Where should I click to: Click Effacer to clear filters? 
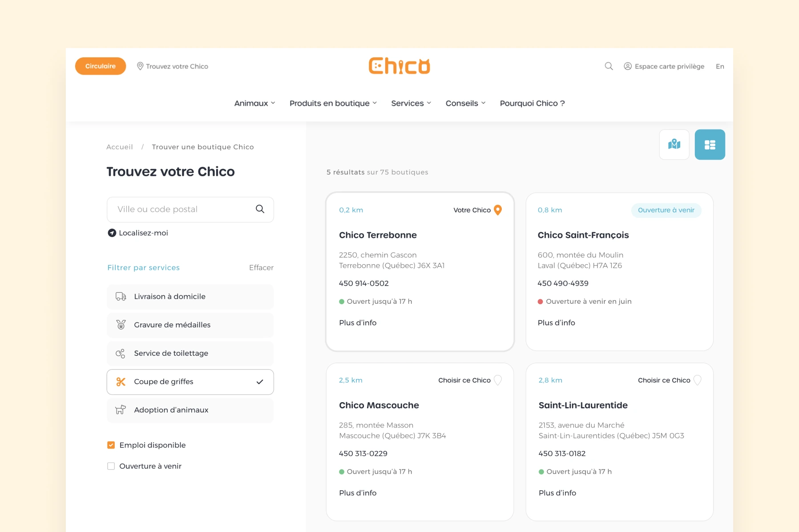tap(261, 268)
